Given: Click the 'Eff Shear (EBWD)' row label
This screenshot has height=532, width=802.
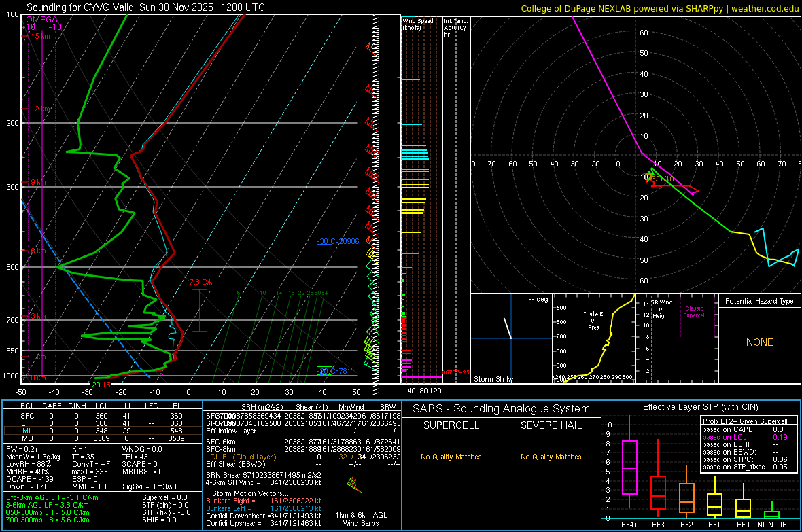Looking at the screenshot, I should click(235, 465).
